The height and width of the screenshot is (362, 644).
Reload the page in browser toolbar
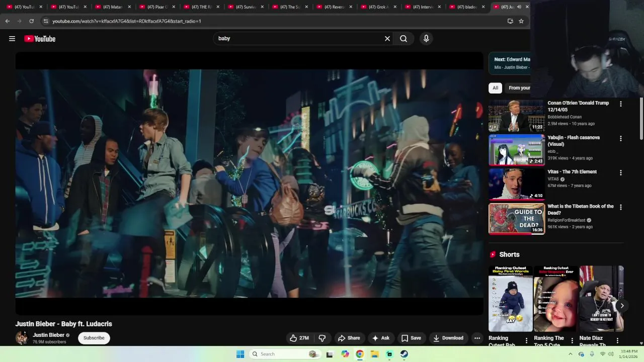[31, 21]
